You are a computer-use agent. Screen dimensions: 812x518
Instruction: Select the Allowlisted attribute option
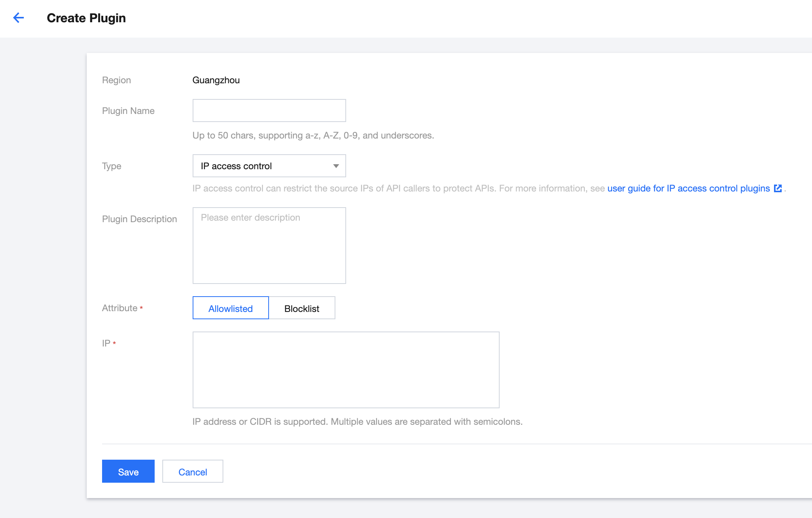coord(230,308)
